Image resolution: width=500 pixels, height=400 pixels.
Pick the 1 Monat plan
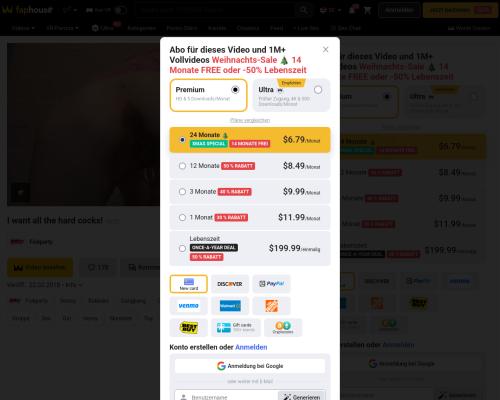(250, 217)
